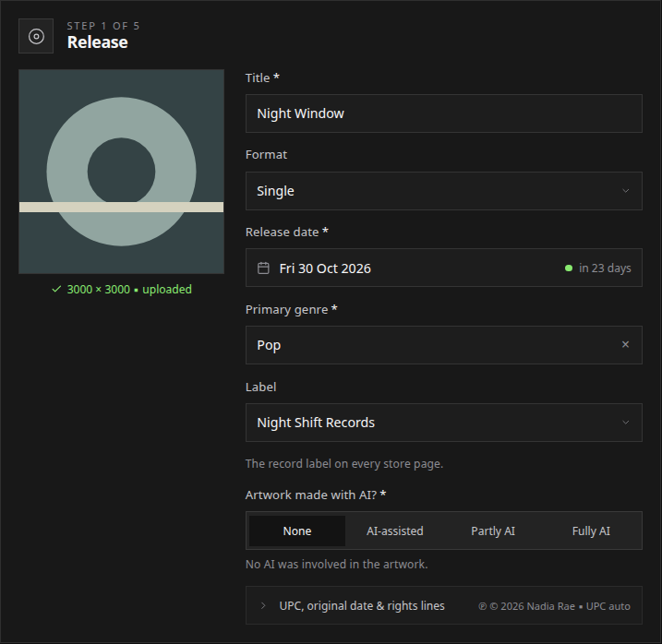Open the Label dropdown chevron
The width and height of the screenshot is (662, 644).
point(625,423)
